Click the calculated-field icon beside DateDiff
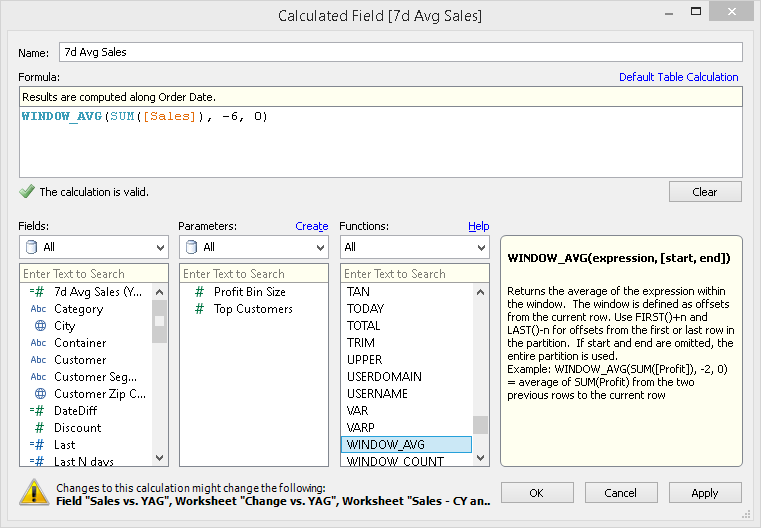This screenshot has height=528, width=761. click(x=38, y=411)
